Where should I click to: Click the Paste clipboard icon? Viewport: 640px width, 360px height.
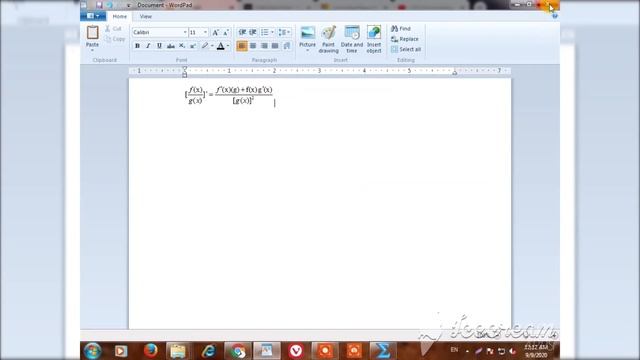click(x=93, y=33)
